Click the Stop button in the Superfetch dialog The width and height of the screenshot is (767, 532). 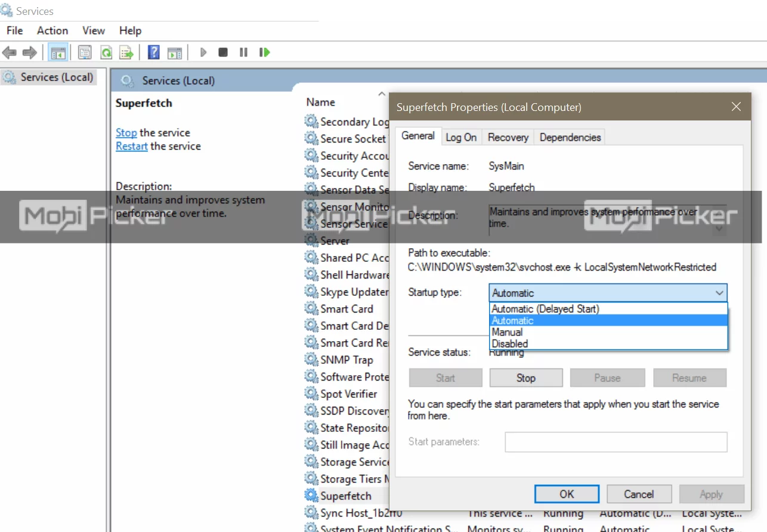526,378
